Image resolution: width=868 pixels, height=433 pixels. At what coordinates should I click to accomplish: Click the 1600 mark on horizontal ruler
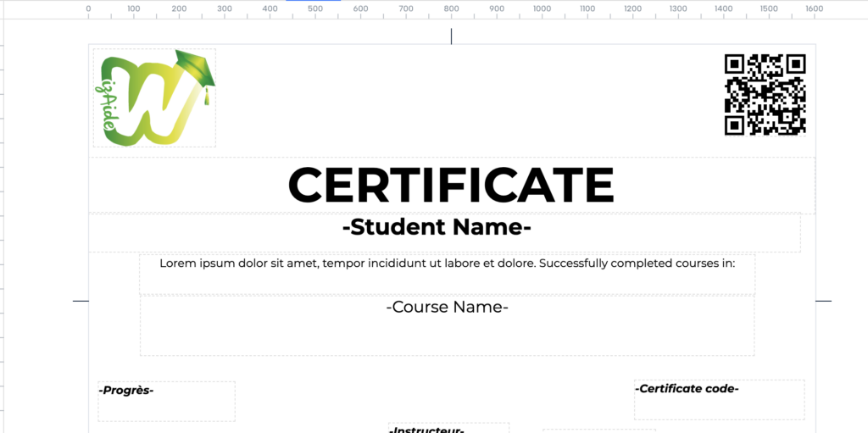coord(814,9)
